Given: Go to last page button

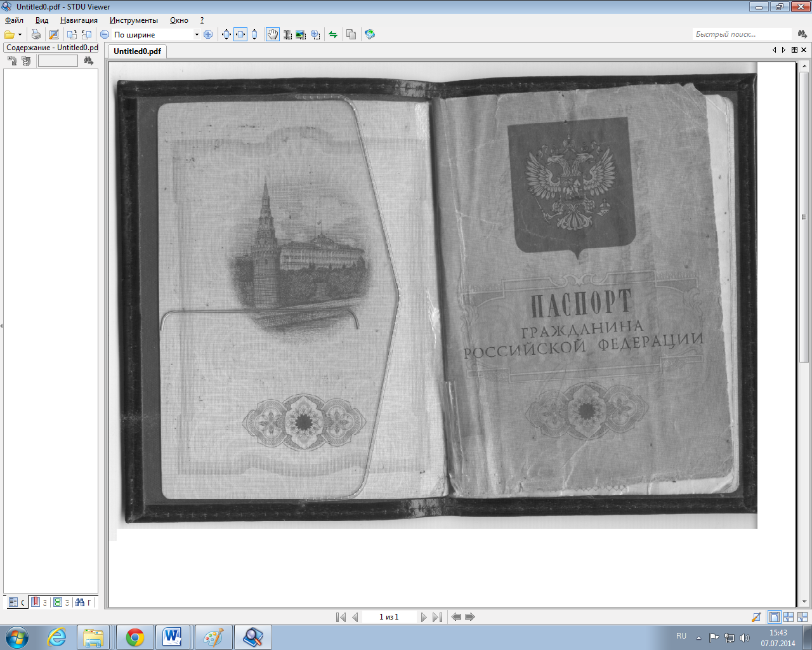Looking at the screenshot, I should pos(437,617).
